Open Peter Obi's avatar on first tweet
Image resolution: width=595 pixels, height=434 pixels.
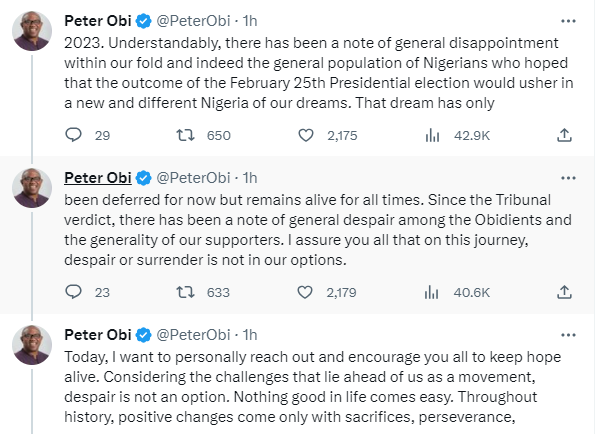(x=32, y=31)
